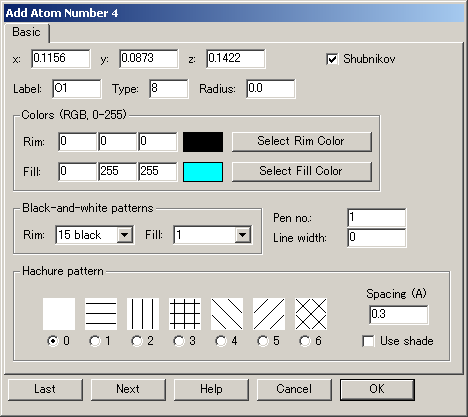
Task: Select the blank hachure pattern swatch
Action: [59, 314]
